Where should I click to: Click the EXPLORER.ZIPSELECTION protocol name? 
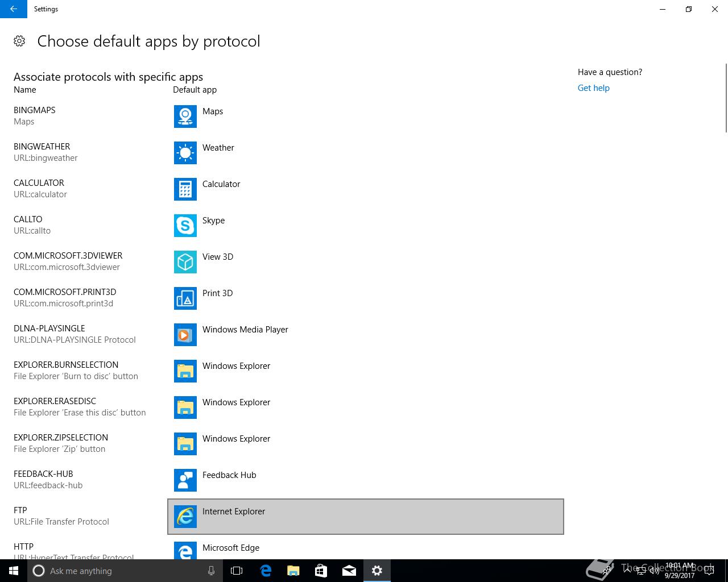[x=61, y=438]
